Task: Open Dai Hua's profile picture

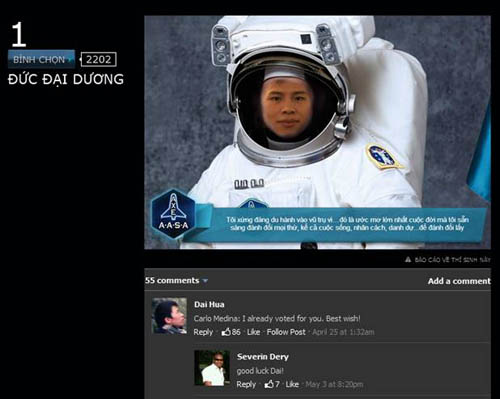Action: (169, 316)
